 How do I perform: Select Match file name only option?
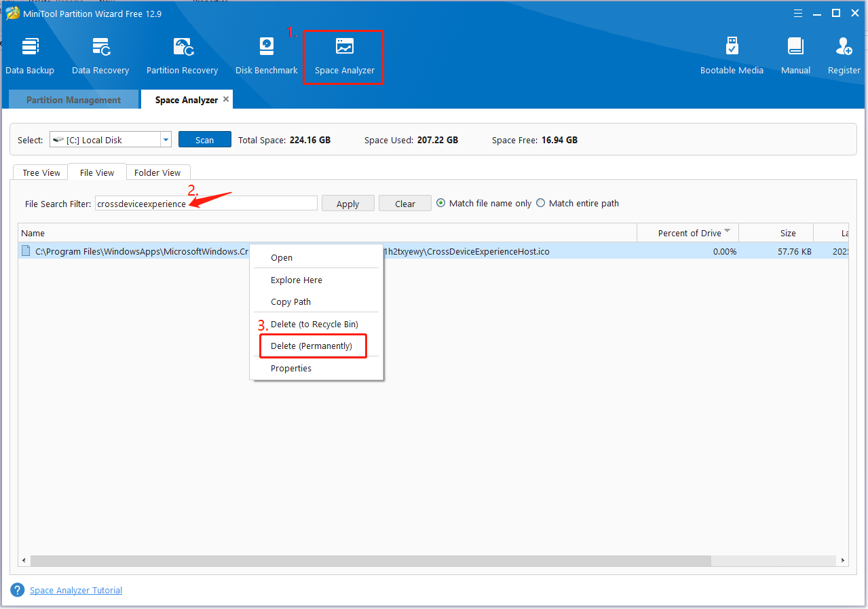(x=441, y=203)
